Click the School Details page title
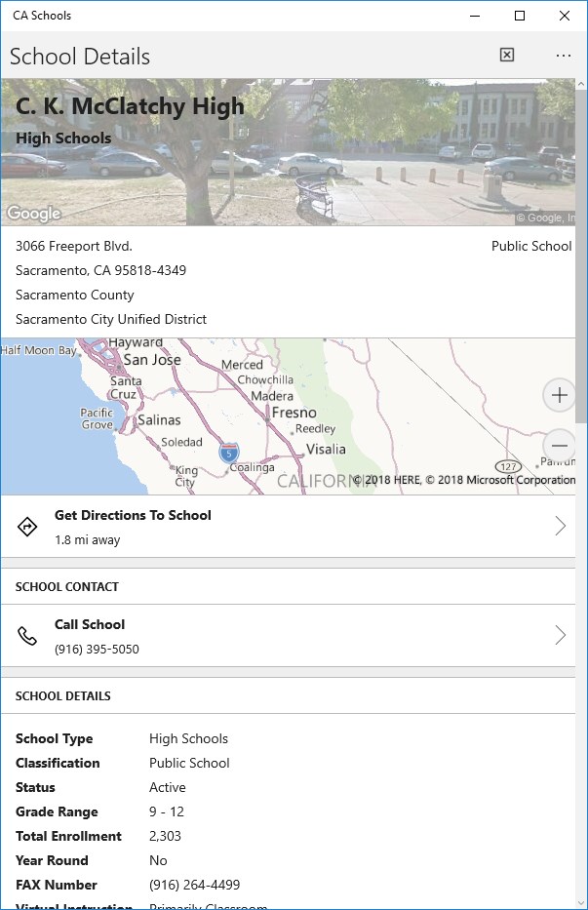Image resolution: width=588 pixels, height=910 pixels. [80, 57]
